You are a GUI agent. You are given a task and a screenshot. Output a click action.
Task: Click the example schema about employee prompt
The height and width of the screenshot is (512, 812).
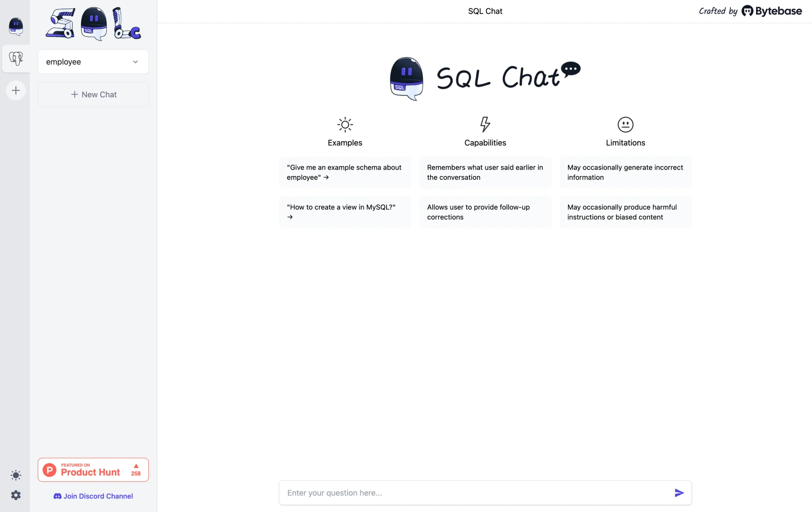coord(345,172)
